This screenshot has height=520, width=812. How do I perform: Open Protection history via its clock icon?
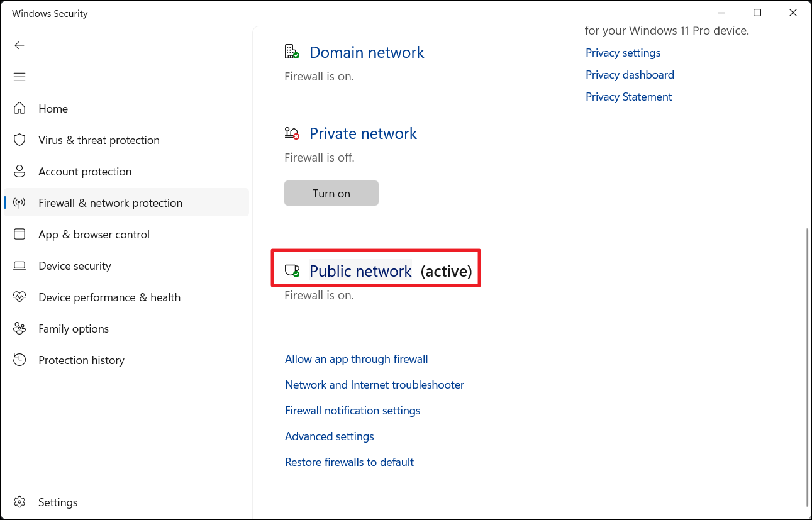click(x=19, y=360)
